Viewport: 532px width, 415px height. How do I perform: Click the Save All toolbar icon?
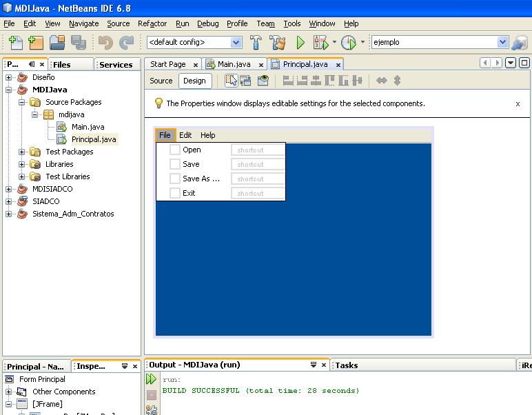79,43
